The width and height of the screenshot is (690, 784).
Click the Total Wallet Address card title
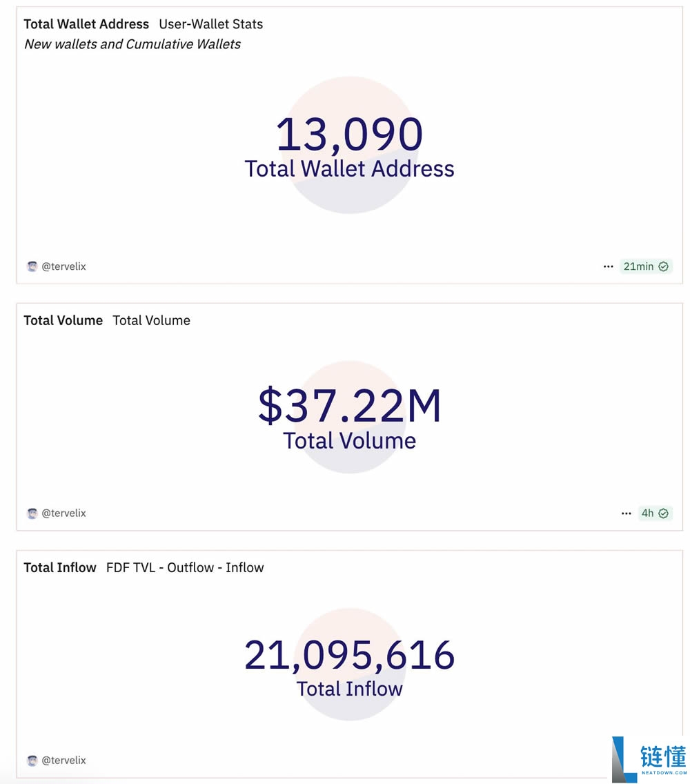tap(86, 24)
